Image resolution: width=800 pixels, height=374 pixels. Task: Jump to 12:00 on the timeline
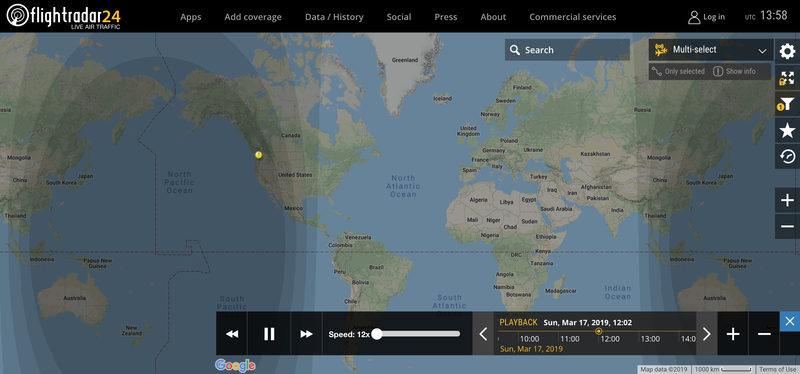(610, 339)
